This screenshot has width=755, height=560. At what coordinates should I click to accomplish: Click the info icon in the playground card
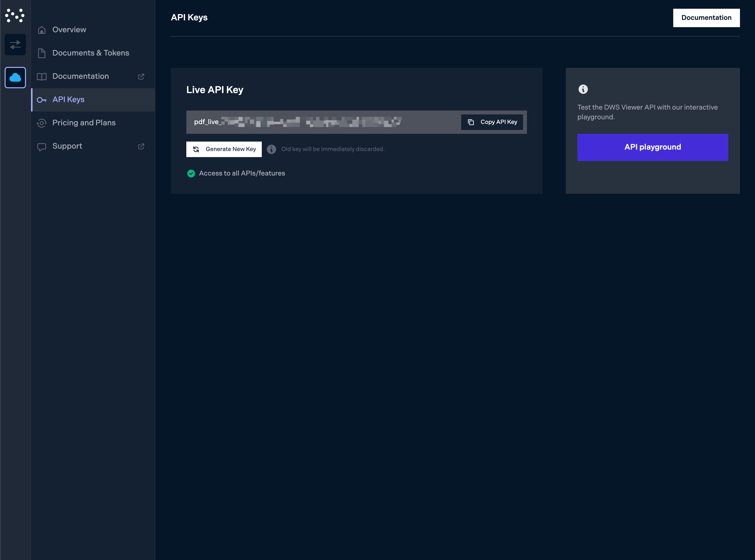583,89
